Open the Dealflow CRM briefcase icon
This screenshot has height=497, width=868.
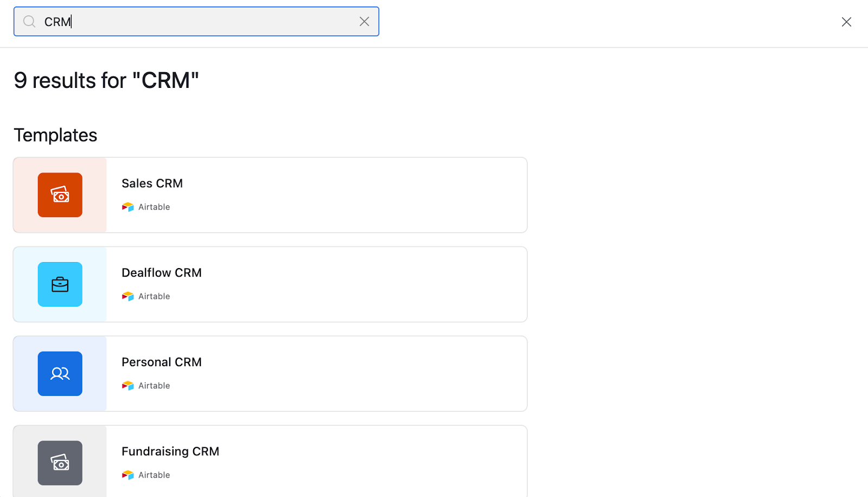point(60,284)
